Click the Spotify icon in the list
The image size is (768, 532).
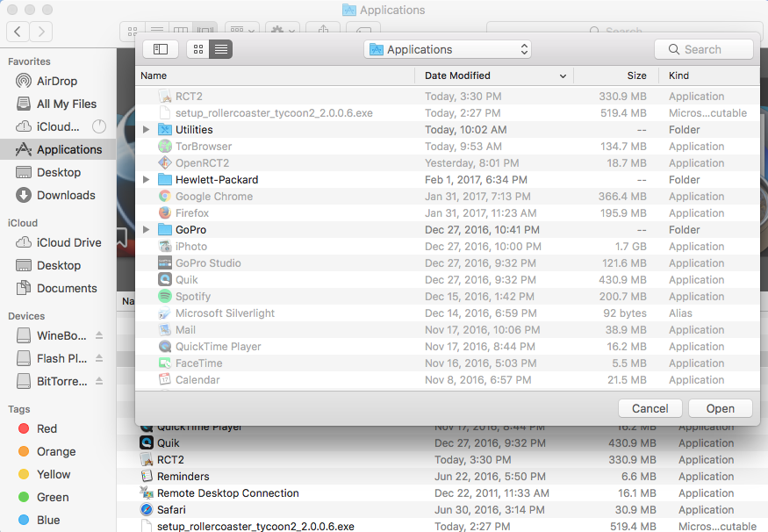click(165, 296)
